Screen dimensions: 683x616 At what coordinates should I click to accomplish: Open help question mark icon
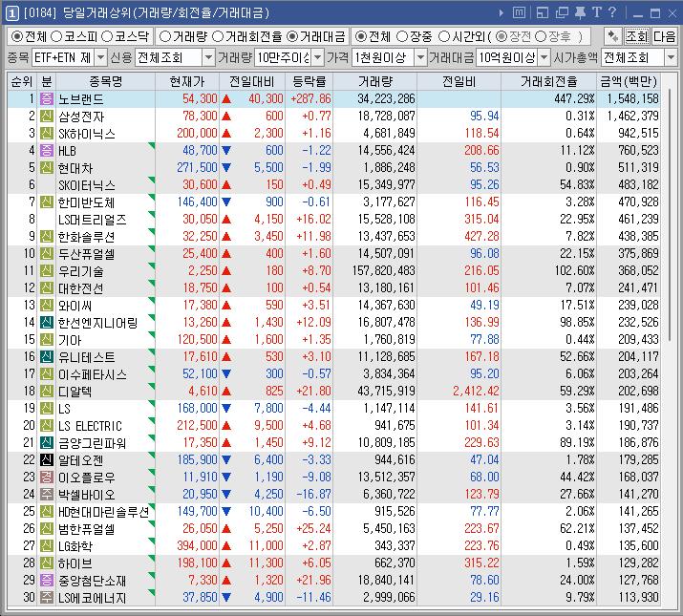point(612,12)
